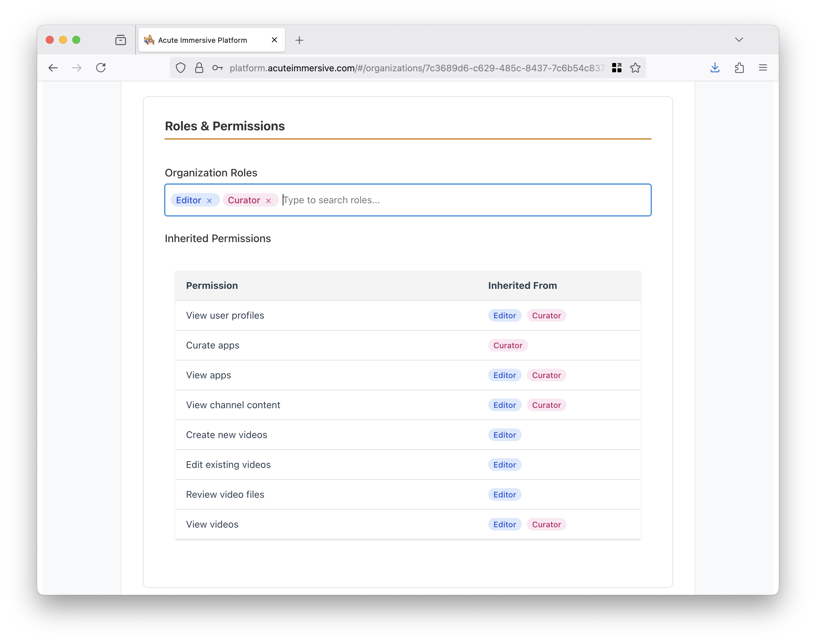Close the Acute Immersive Platform tab

pos(274,40)
